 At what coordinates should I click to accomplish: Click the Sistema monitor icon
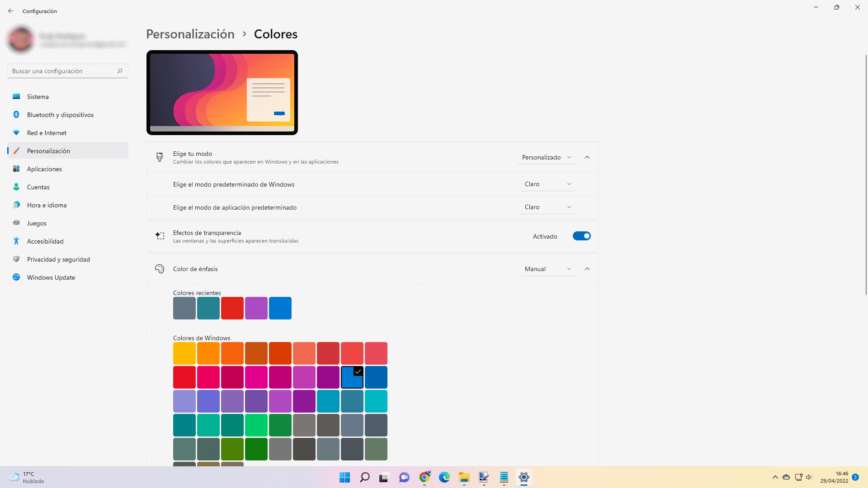click(x=16, y=97)
